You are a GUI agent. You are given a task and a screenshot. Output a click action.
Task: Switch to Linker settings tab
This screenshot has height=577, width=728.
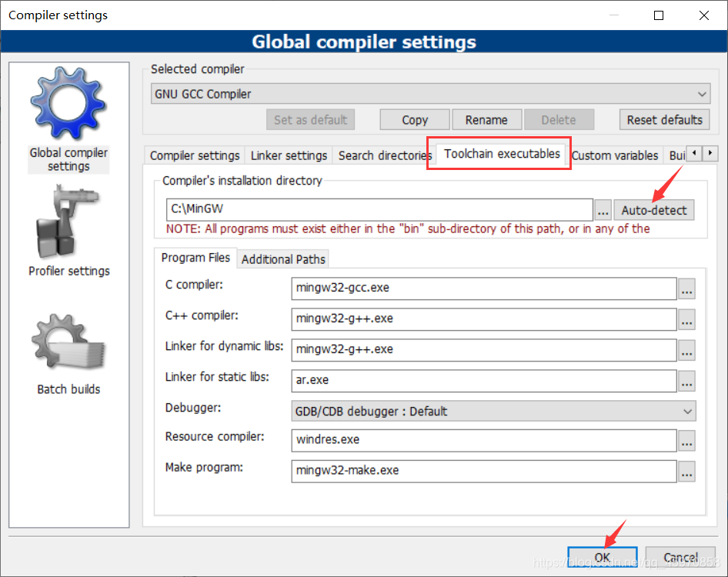point(289,155)
